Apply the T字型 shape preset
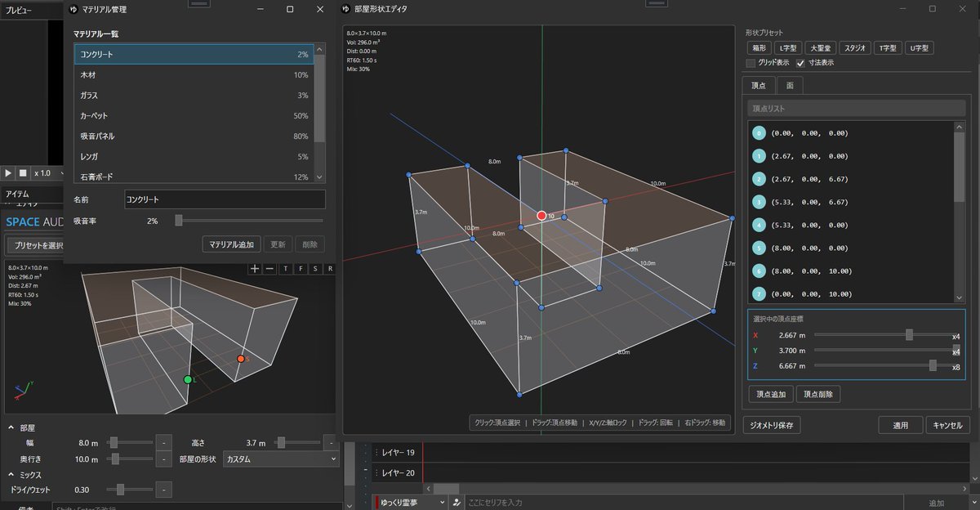Screen dimensions: 980x510 (887, 48)
